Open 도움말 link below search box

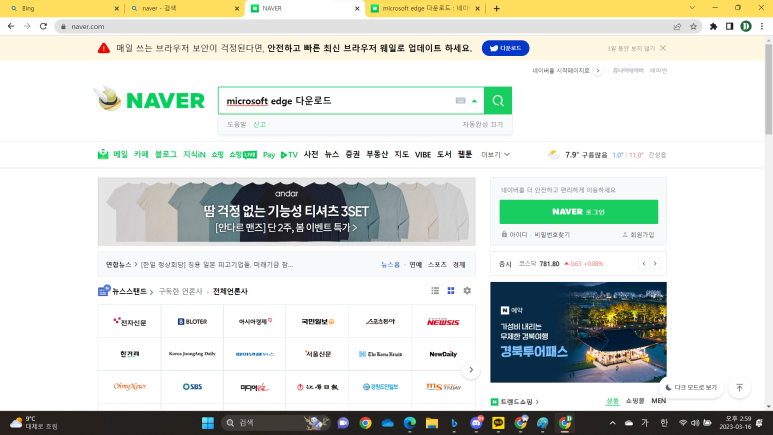[237, 125]
